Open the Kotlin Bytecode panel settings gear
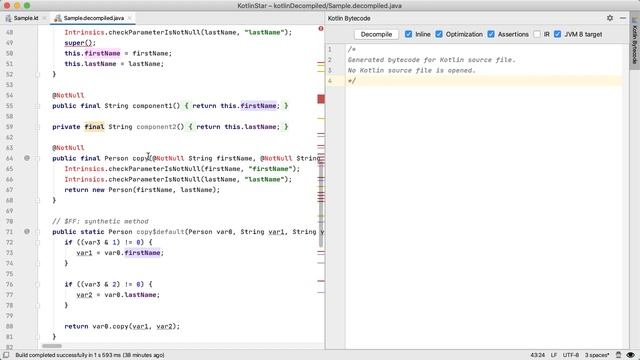640x360 pixels. [x=610, y=18]
